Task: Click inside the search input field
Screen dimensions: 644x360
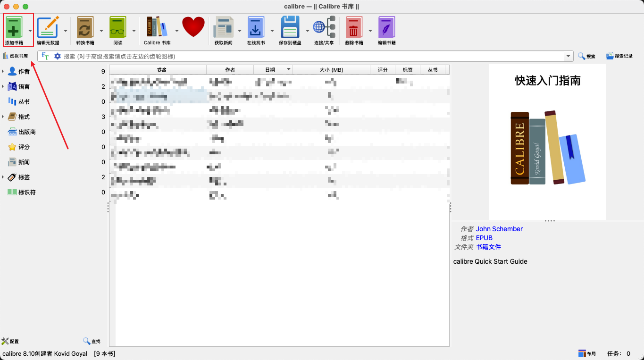Action: [x=307, y=56]
